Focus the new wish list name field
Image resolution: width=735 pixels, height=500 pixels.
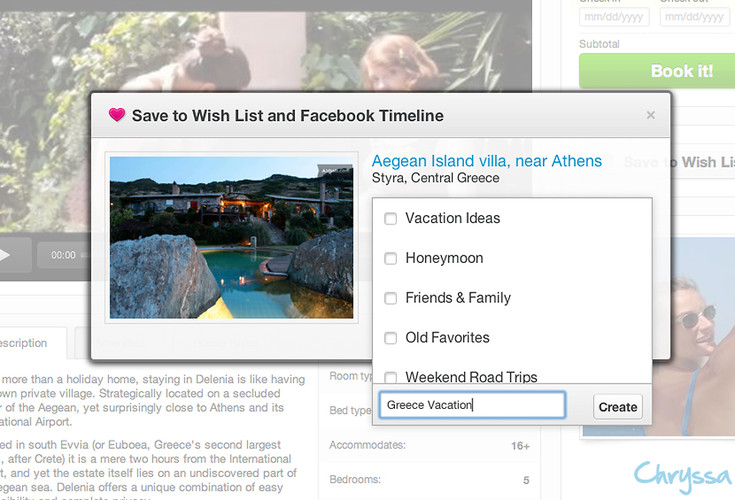[x=472, y=405]
